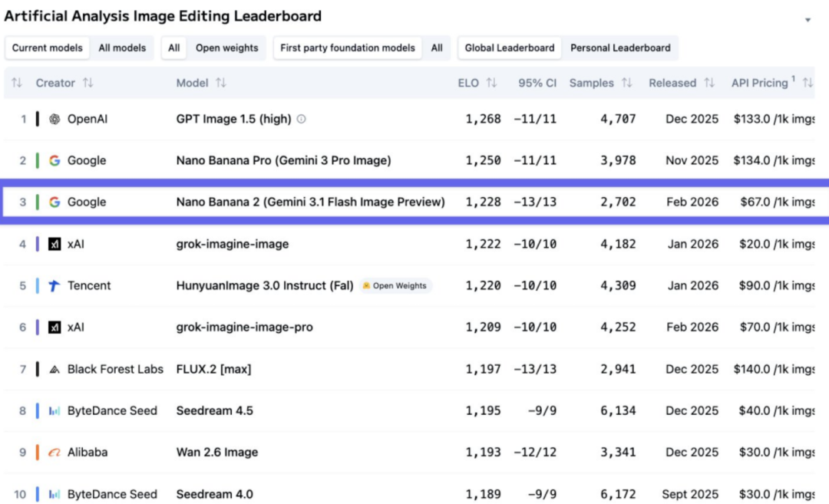Click the xAI logo beside grok-imagine-image

point(54,244)
